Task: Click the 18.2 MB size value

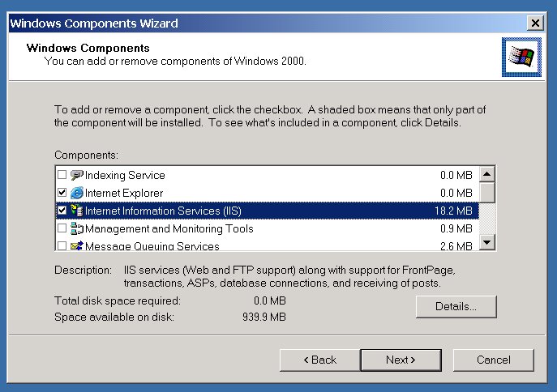Action: coord(453,211)
